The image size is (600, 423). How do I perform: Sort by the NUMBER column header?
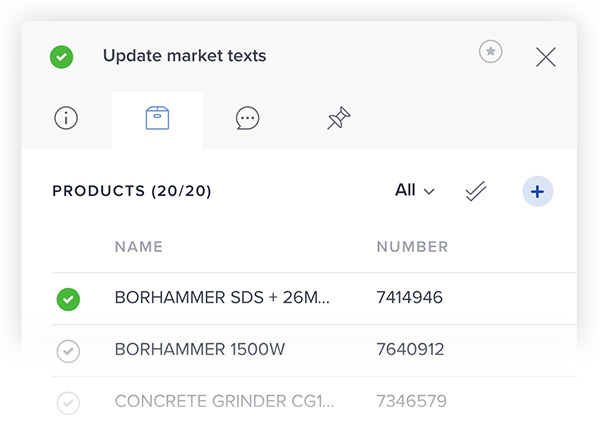(x=412, y=247)
